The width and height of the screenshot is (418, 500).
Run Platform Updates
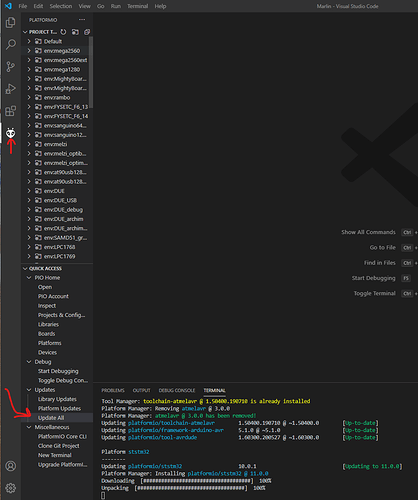pyautogui.click(x=60, y=408)
